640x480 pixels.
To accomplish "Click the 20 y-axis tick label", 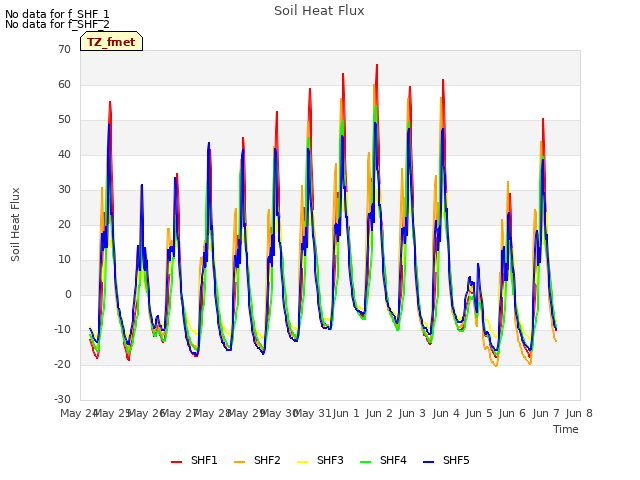I will [x=64, y=224].
